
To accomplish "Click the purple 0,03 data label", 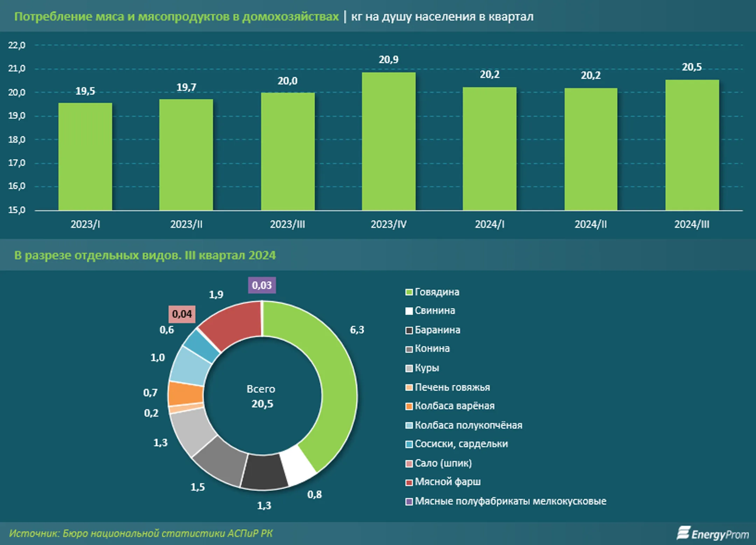I will click(x=262, y=285).
